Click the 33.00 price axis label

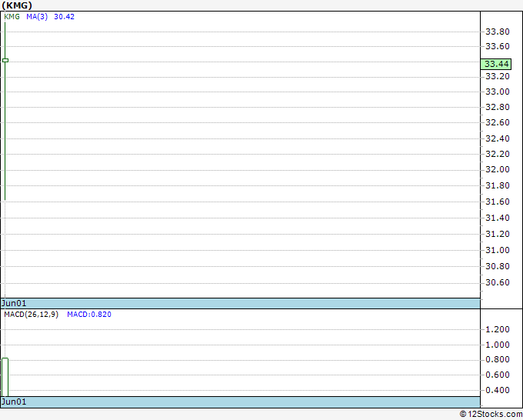click(x=498, y=92)
